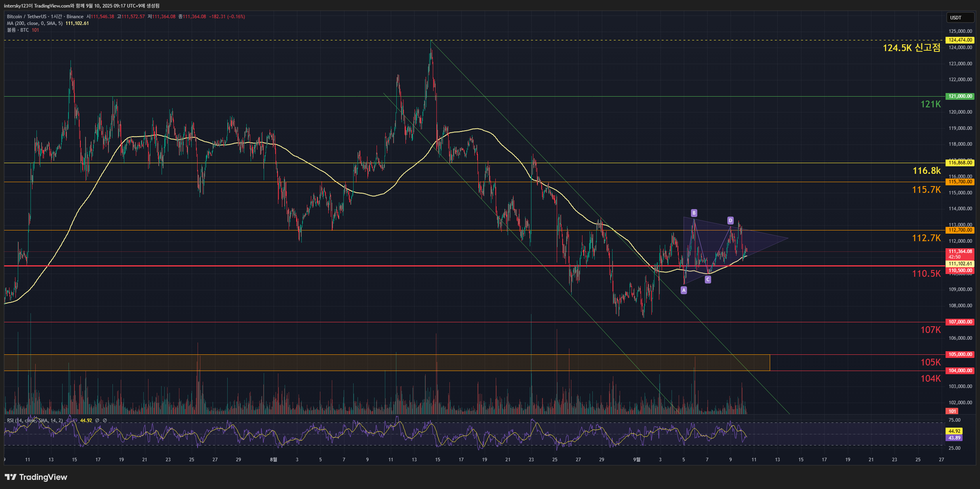980x489 pixels.
Task: Click the green 121,000.00 price tag
Action: [x=960, y=96]
